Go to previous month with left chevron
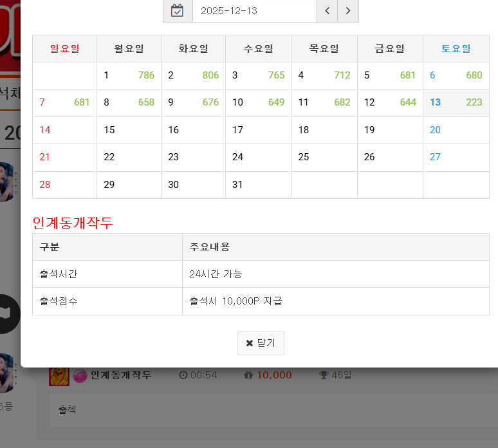The width and height of the screenshot is (498, 448). point(327,11)
